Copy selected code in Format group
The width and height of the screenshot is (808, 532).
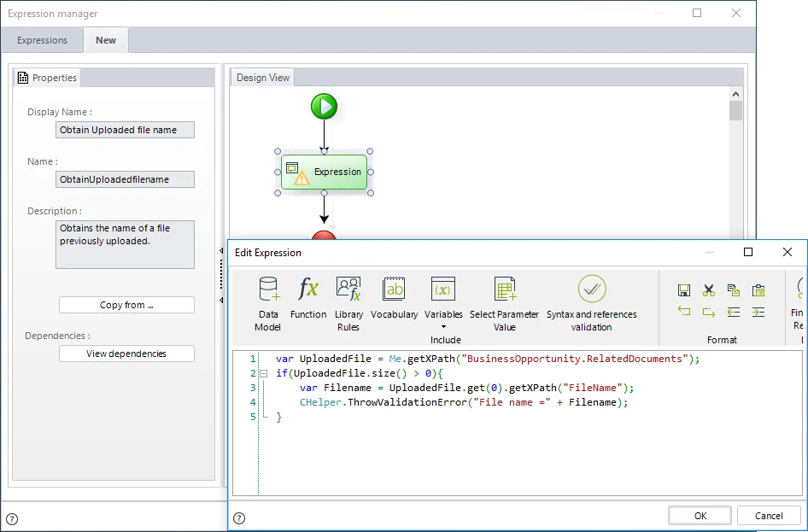tap(734, 290)
